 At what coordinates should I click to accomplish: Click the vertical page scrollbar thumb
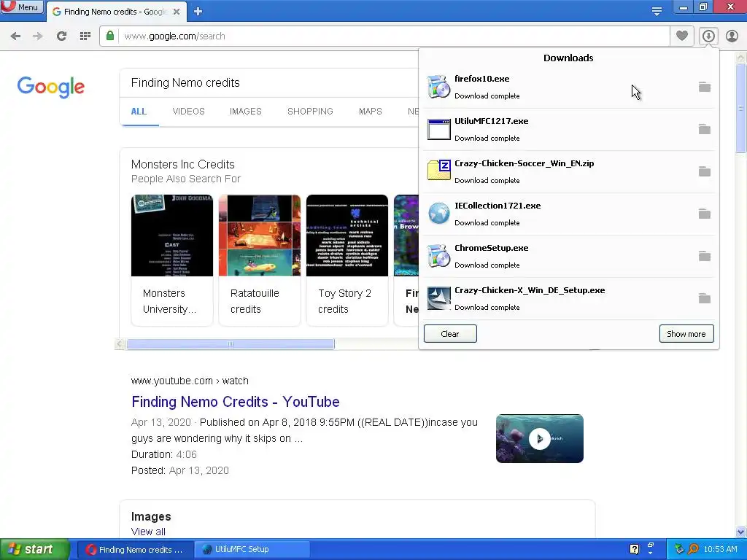pos(741,109)
